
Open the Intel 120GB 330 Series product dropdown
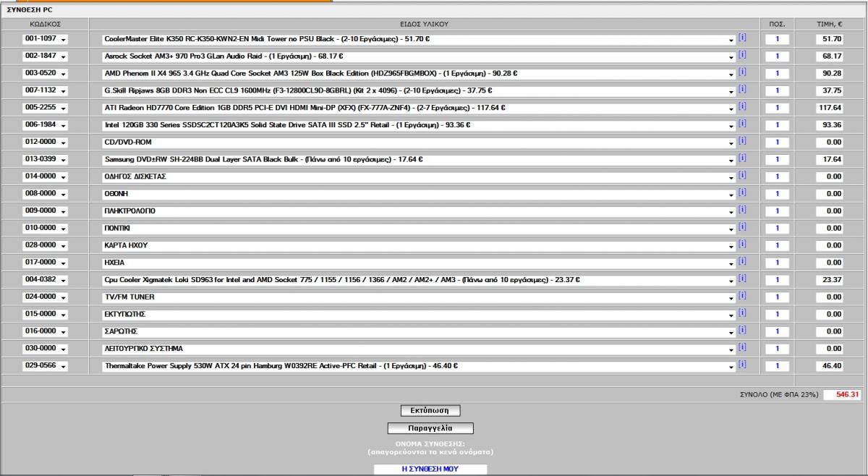[x=419, y=125]
